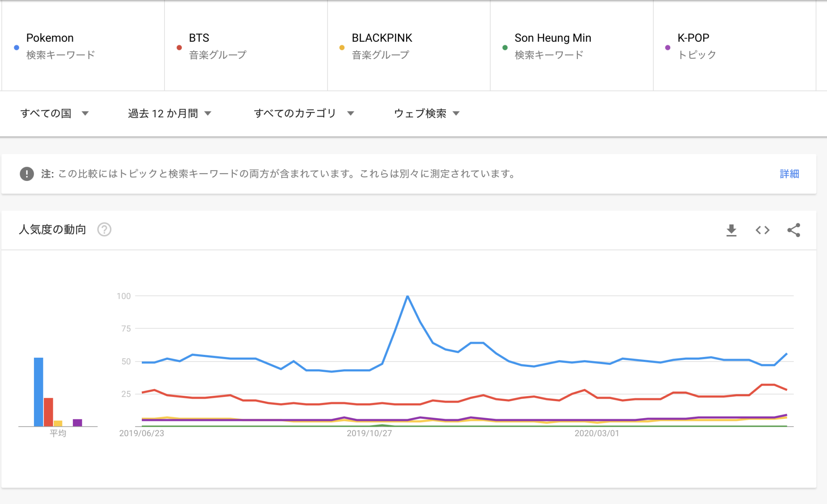Screen dimensions: 827x504
Task: Click the 2020/03/01 date label
Action: coord(597,433)
